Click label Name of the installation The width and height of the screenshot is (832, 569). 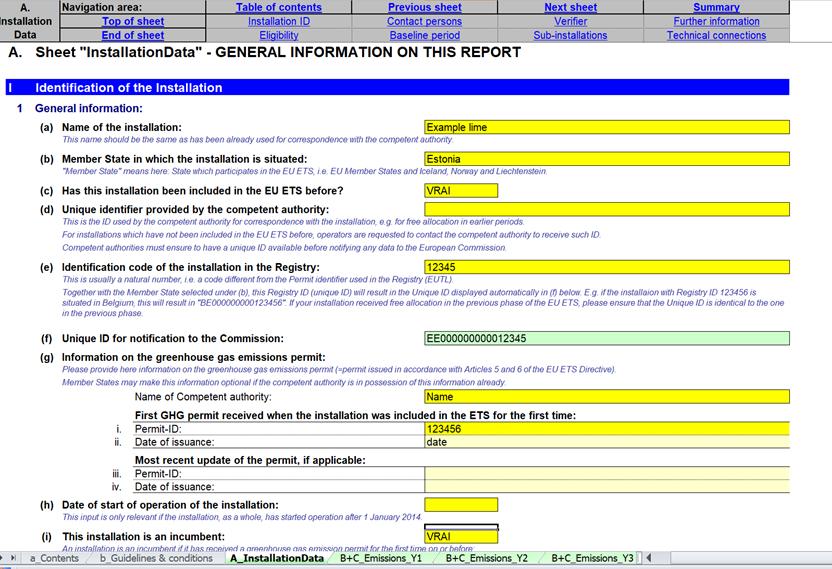pos(122,127)
